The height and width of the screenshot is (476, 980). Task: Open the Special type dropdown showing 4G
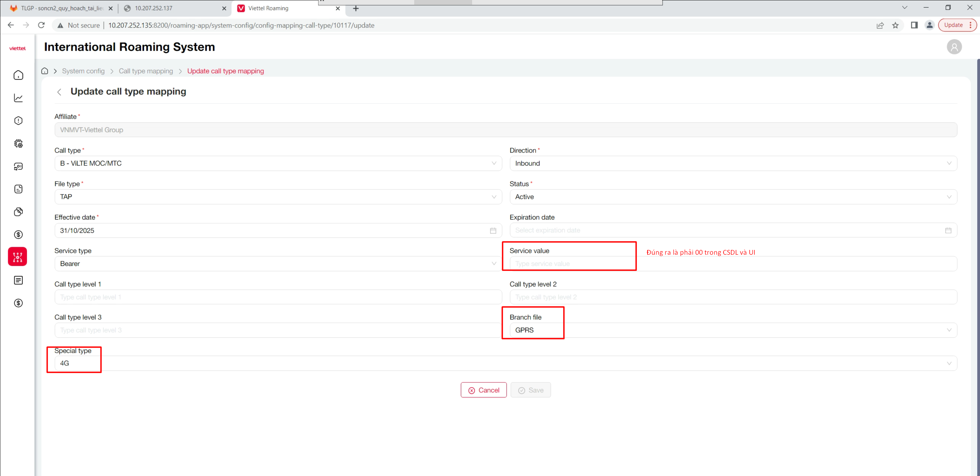pyautogui.click(x=505, y=363)
